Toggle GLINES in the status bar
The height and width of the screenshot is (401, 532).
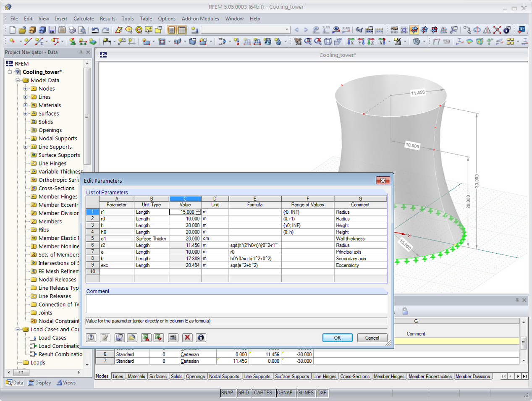[x=305, y=393]
